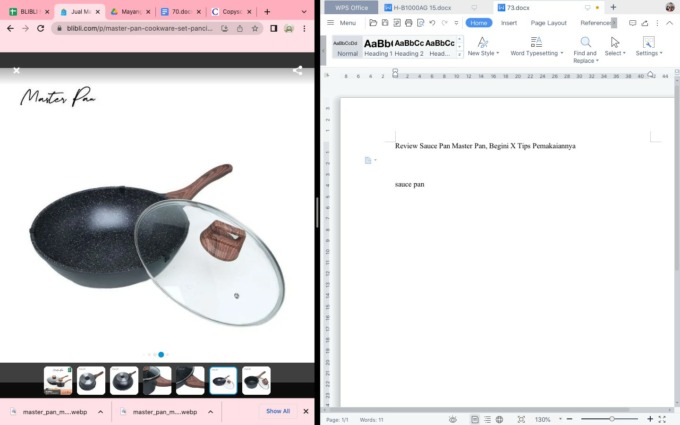Add a new WPS document tab
Image resolution: width=680 pixels, height=425 pixels.
tap(613, 7)
